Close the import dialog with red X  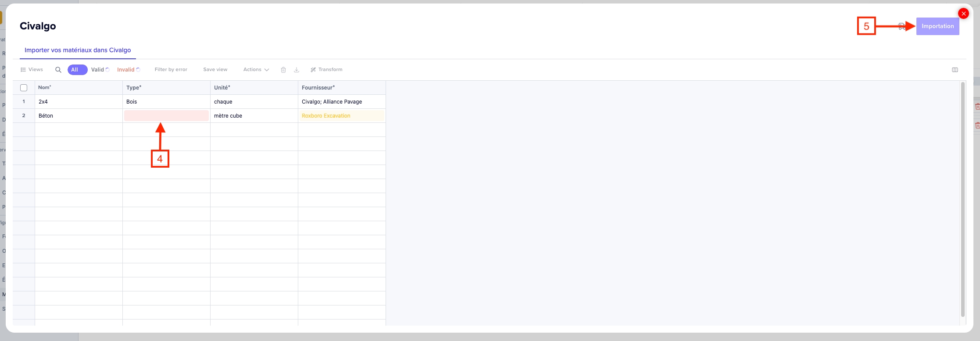coord(963,14)
